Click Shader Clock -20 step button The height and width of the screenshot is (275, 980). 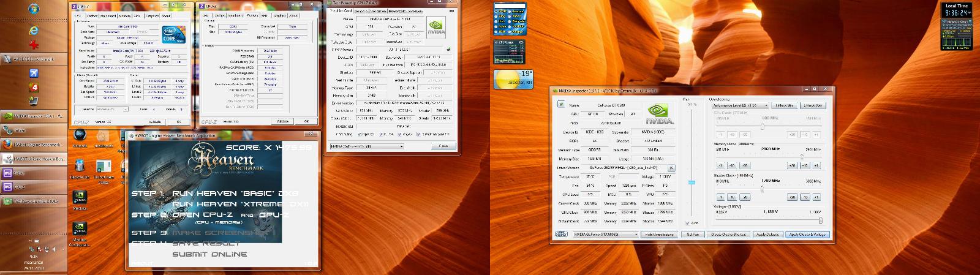(745, 197)
